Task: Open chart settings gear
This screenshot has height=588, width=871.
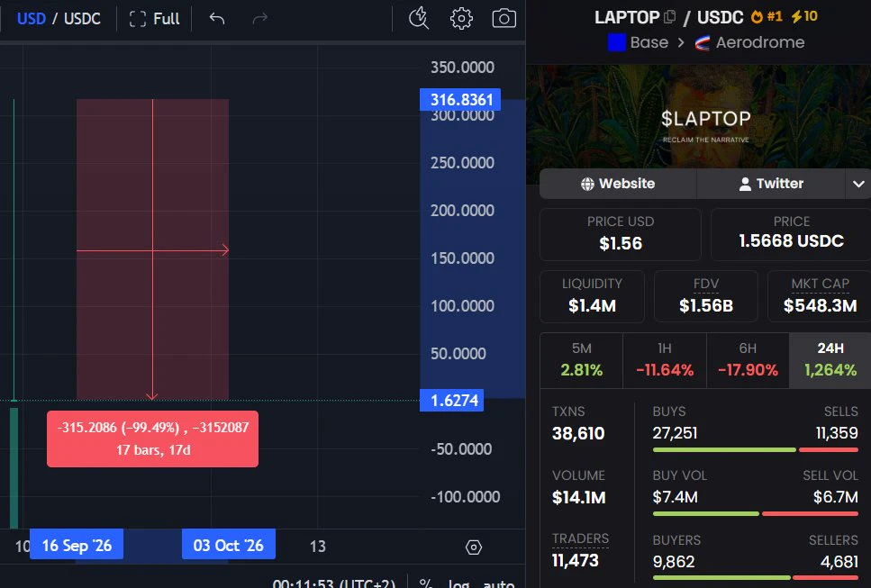Action: tap(461, 18)
